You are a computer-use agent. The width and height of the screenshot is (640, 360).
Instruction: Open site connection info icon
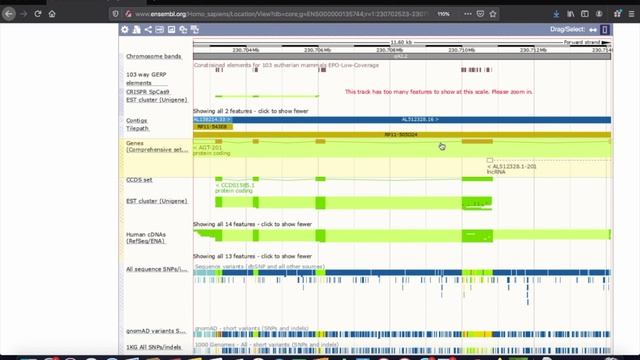(x=128, y=14)
